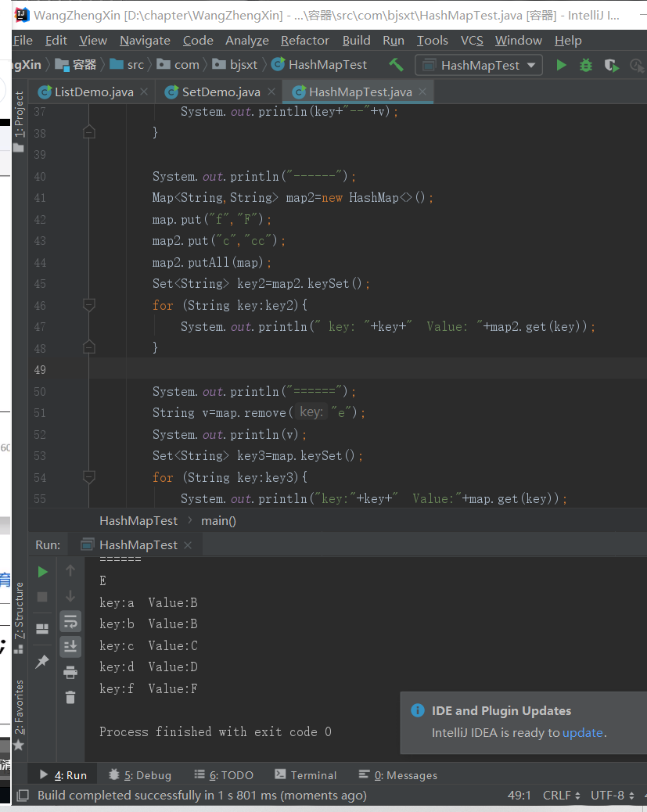647x812 pixels.
Task: Open the Structure tool window
Action: pyautogui.click(x=19, y=617)
